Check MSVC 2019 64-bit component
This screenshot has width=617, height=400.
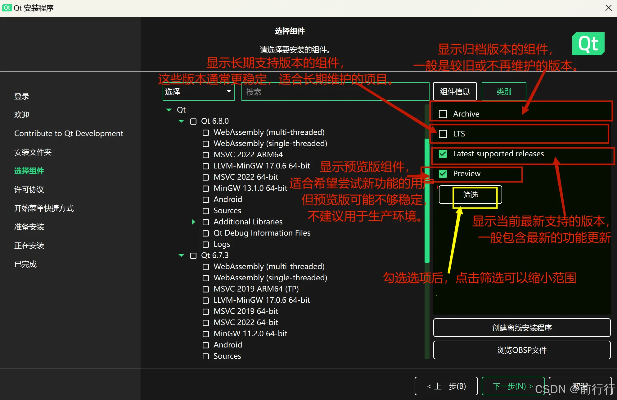[206, 312]
